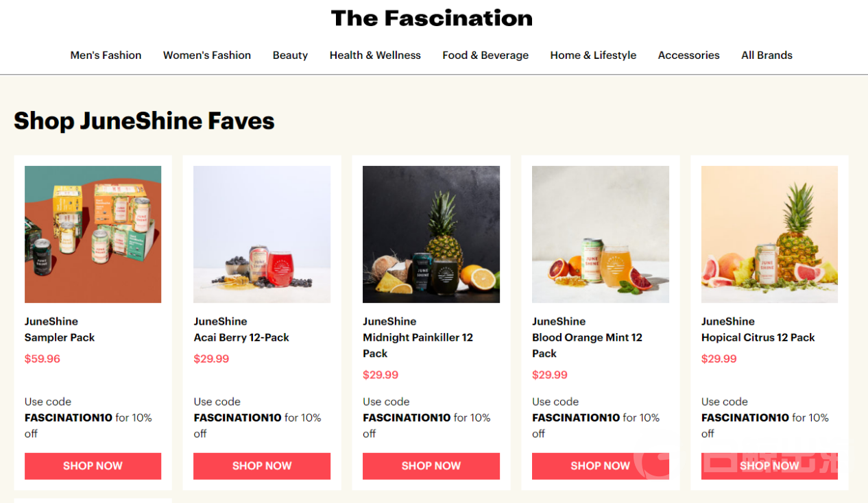Viewport: 868px width, 503px height.
Task: Open the Men's Fashion menu
Action: point(106,56)
